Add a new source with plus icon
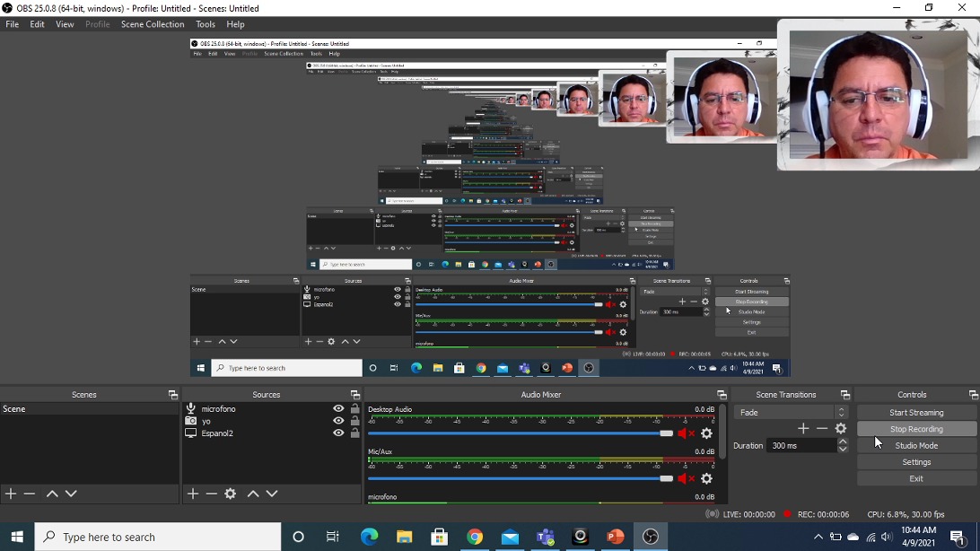Screen dimensions: 980x551 point(192,494)
